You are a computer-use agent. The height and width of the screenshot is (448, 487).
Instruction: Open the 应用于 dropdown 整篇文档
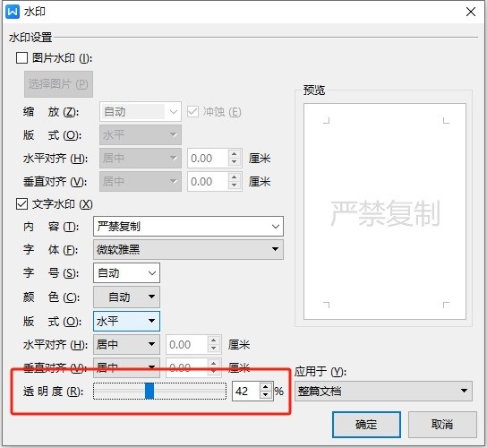pyautogui.click(x=383, y=391)
